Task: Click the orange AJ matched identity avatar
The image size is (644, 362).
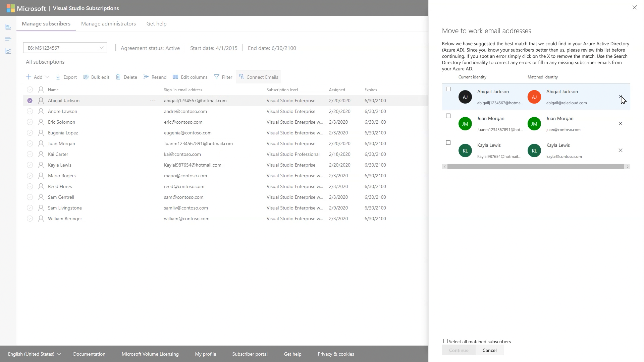Action: [534, 97]
